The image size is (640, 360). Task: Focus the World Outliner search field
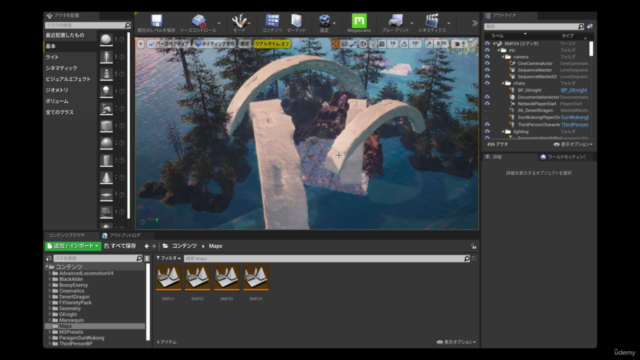click(534, 27)
